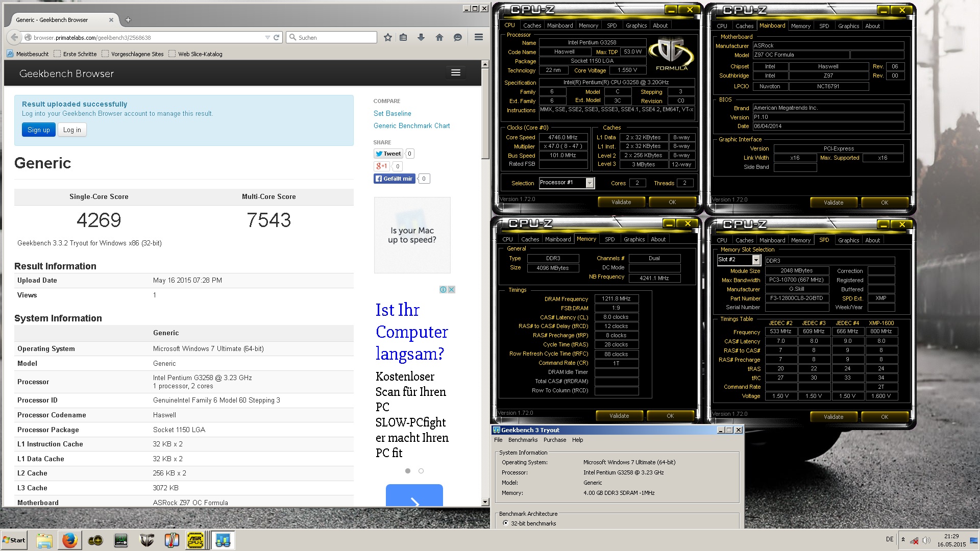Switch to Caches tab in CPU window
The image size is (980, 551).
[x=532, y=26]
